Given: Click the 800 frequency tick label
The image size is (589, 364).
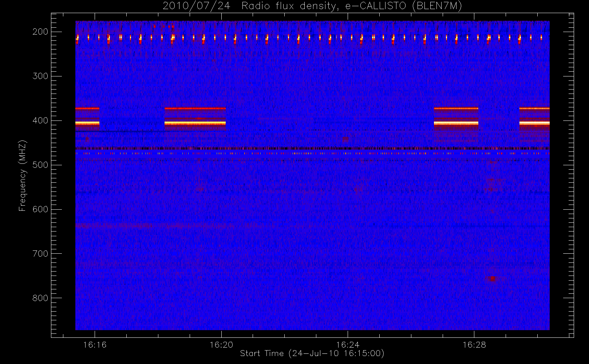Looking at the screenshot, I should (x=40, y=298).
